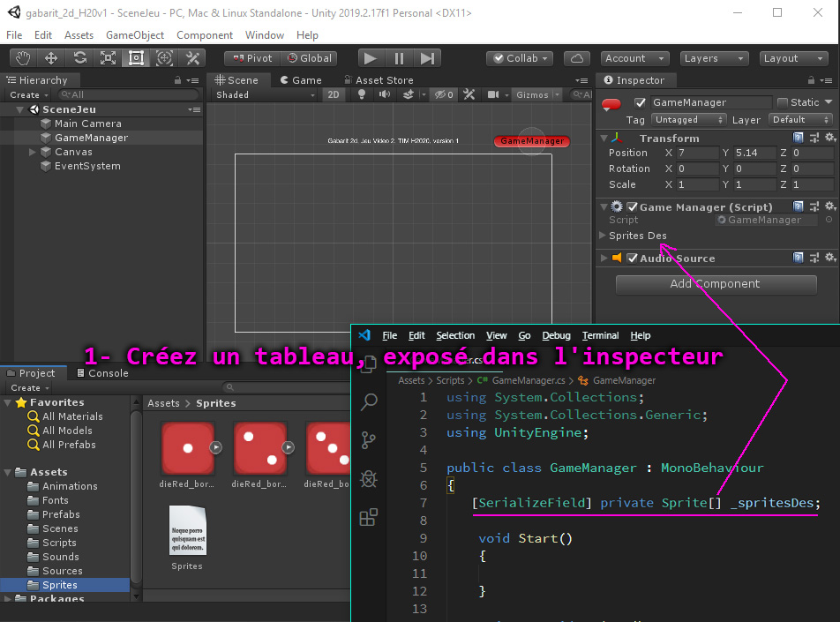Select the Rotate tool

coord(79,58)
